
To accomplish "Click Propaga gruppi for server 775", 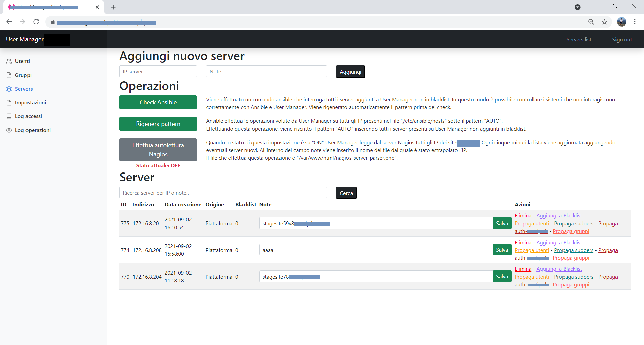I will 571,231.
